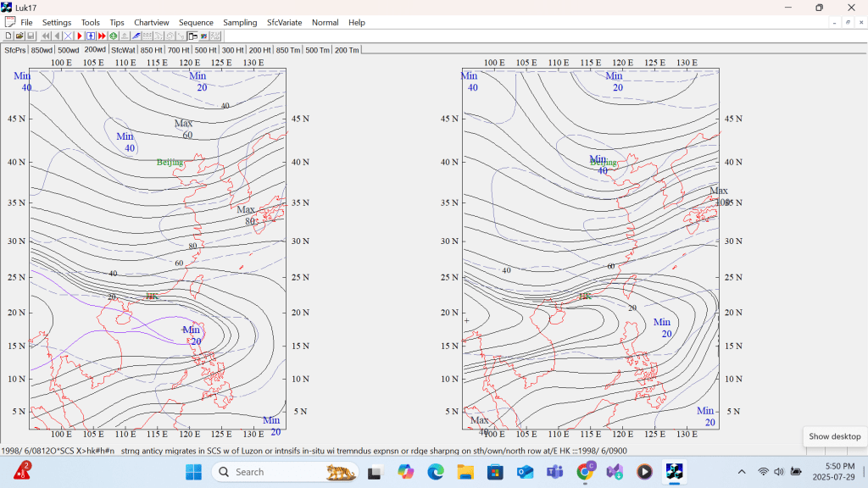Open File Explorer from the taskbar
Image resolution: width=868 pixels, height=488 pixels.
(465, 471)
